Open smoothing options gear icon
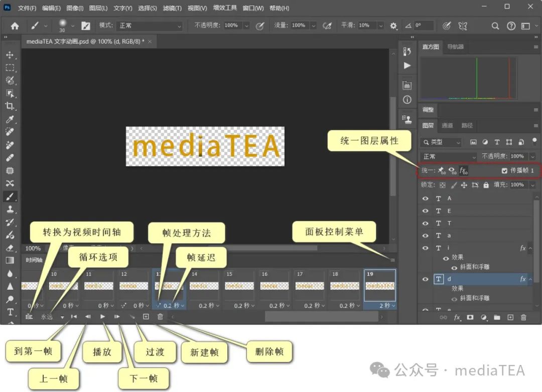 pyautogui.click(x=393, y=26)
